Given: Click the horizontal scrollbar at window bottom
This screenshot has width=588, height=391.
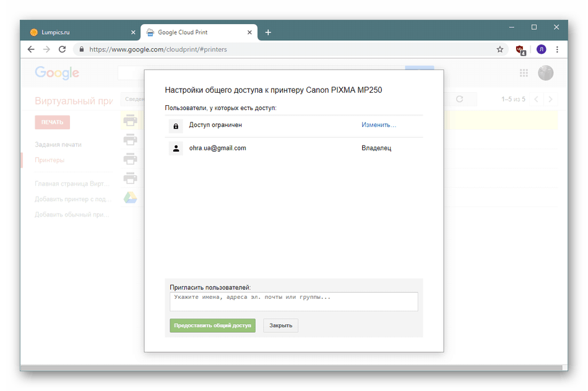Looking at the screenshot, I should point(292,367).
